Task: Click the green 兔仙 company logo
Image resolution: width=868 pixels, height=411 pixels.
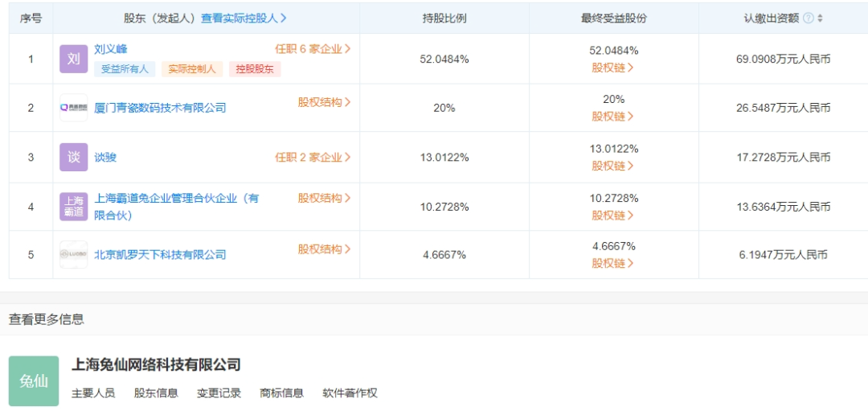Action: 34,381
